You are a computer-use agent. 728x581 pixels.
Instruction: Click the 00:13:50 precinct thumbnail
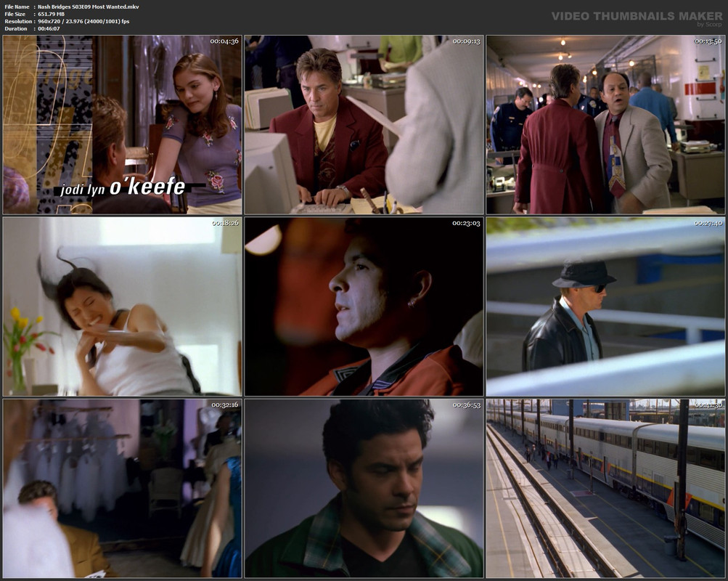click(x=605, y=124)
